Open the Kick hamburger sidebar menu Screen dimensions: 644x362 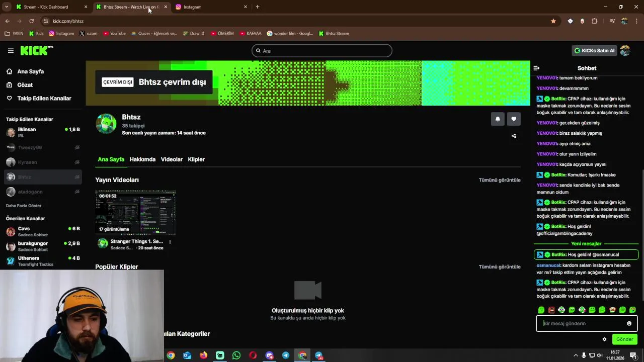[x=11, y=50]
